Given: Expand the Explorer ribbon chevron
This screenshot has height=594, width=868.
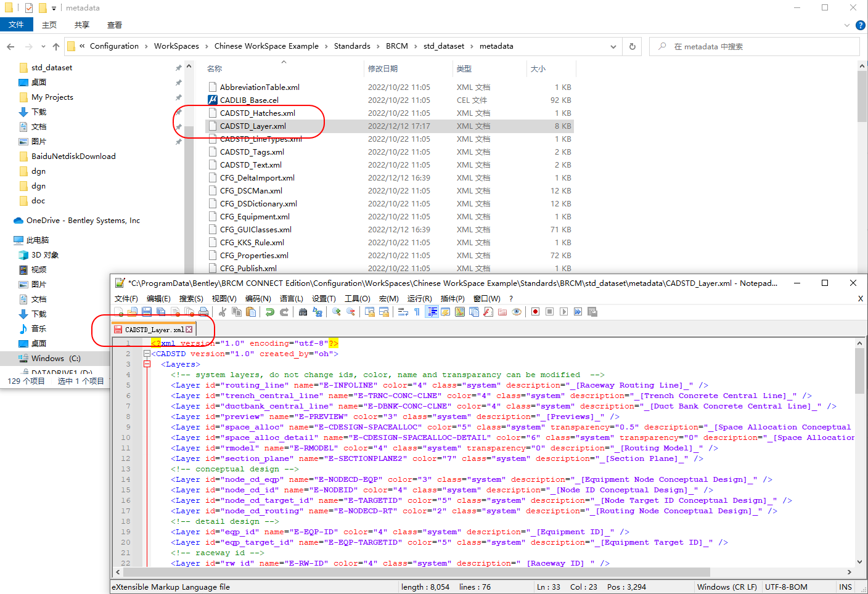Looking at the screenshot, I should coord(846,25).
